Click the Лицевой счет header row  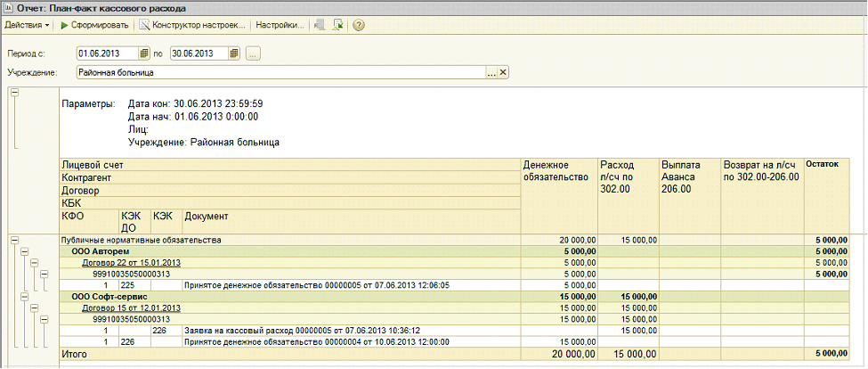(x=289, y=165)
